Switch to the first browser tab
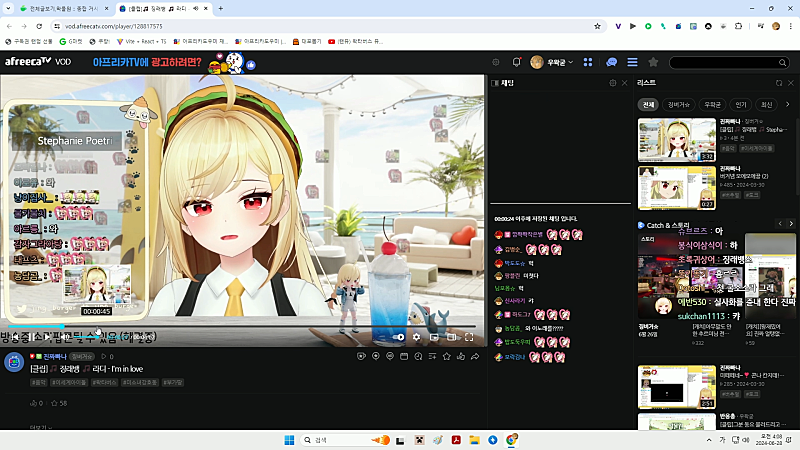Screen dimensions: 800x450 pos(64,9)
